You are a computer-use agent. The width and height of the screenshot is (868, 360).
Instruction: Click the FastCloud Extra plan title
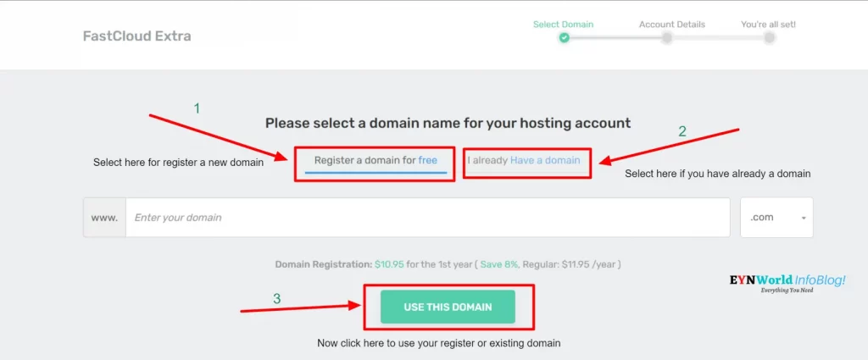136,36
